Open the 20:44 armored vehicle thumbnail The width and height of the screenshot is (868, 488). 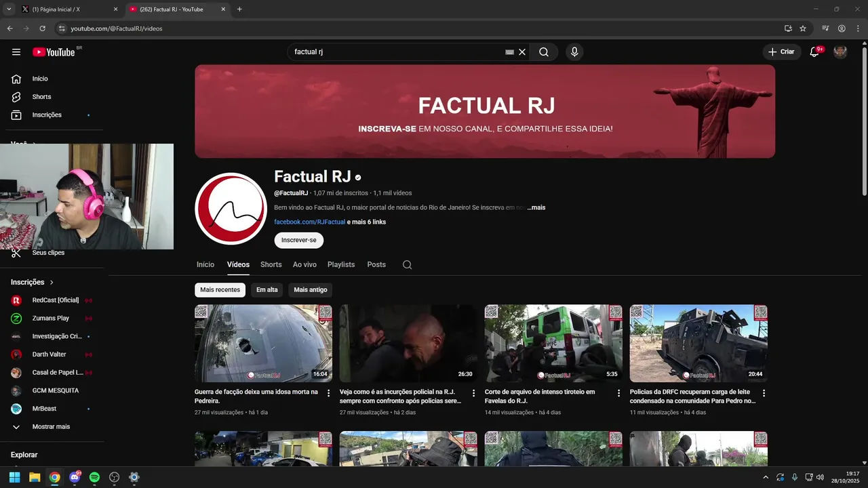(698, 343)
